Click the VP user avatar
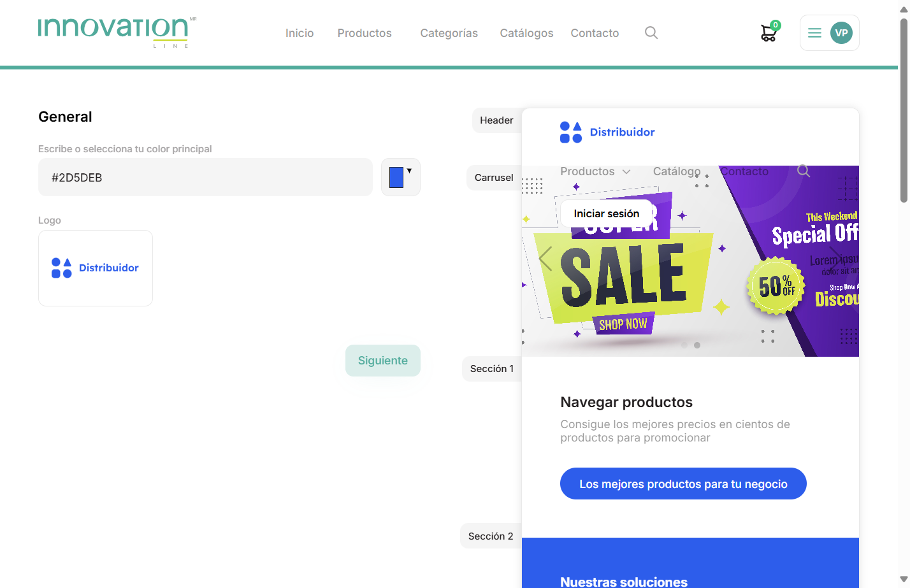910x588 pixels. (x=841, y=32)
